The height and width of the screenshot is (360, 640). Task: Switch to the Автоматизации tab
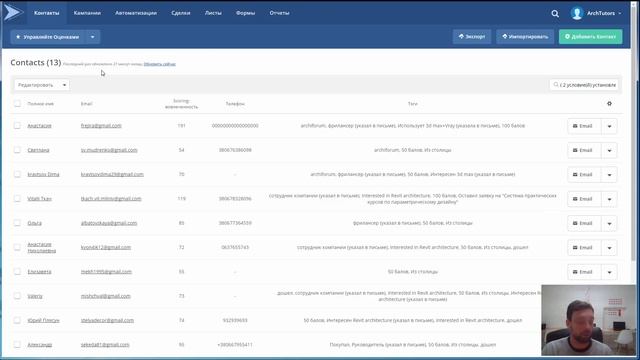[x=136, y=13]
